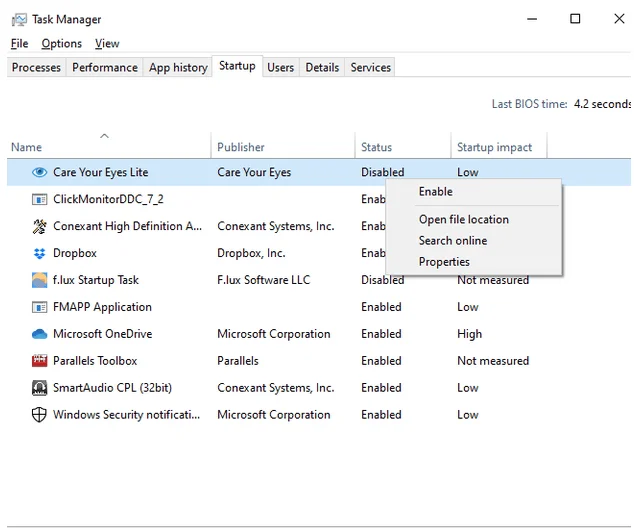
Task: Click the Windows Security shield icon
Action: pyautogui.click(x=39, y=415)
